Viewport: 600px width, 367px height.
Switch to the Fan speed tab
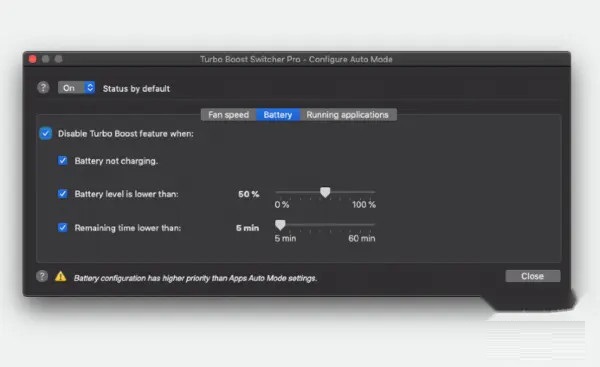coord(228,115)
